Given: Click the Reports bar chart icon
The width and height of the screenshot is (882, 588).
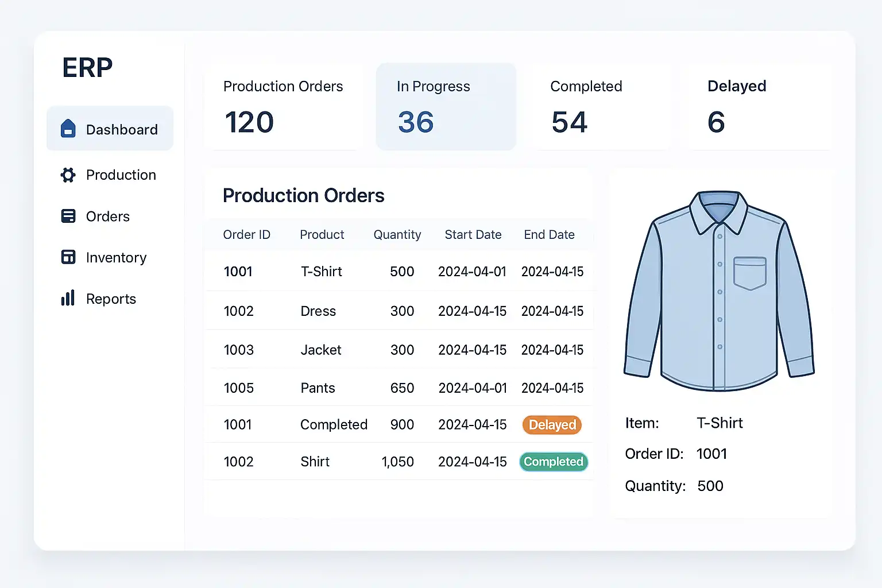Looking at the screenshot, I should coord(68,298).
